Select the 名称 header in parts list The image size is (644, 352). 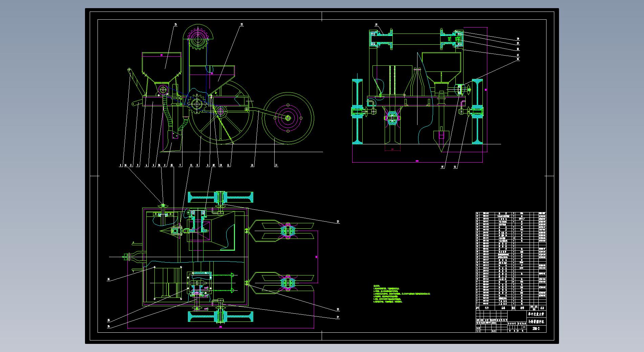click(503, 308)
